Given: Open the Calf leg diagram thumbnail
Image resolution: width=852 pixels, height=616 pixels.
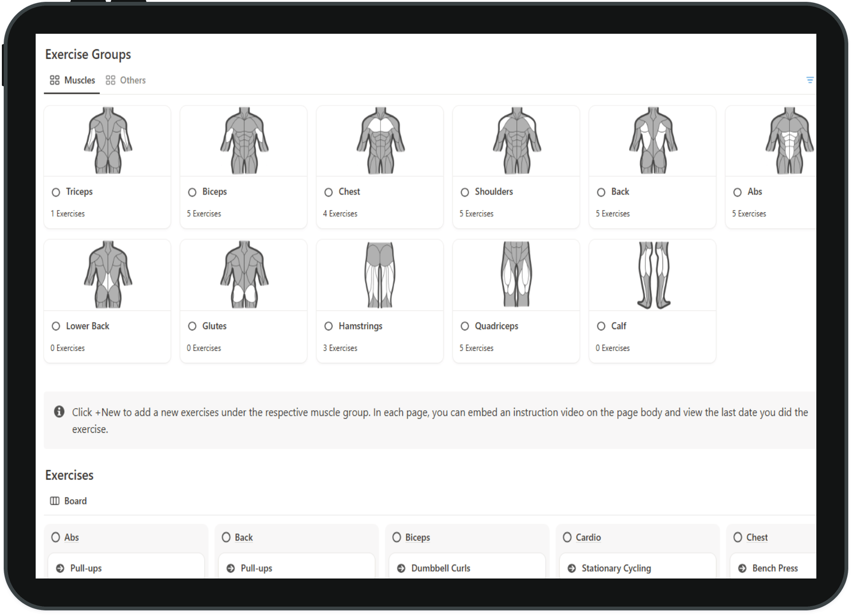Looking at the screenshot, I should coord(653,275).
